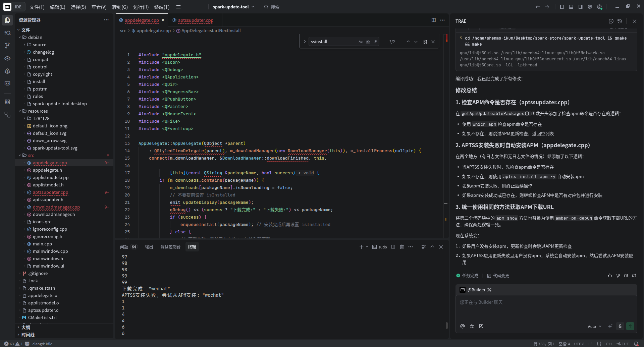Open the 终端(T) menu

[162, 7]
